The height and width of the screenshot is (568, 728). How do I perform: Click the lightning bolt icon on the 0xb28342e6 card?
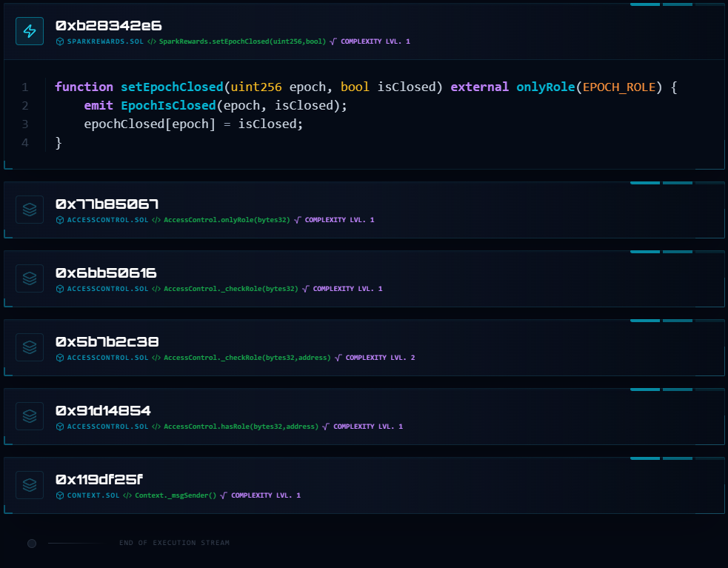click(x=30, y=31)
